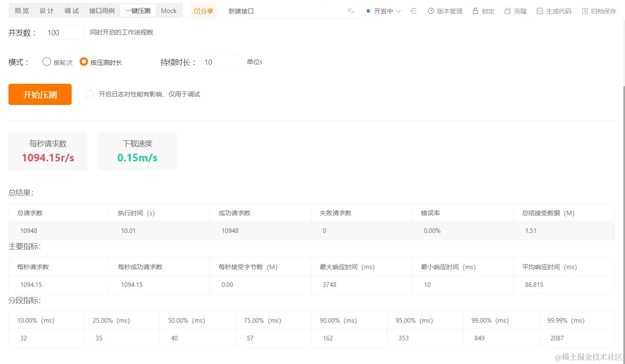The height and width of the screenshot is (364, 625).
Task: Click the 锁定 lock button
Action: 483,11
